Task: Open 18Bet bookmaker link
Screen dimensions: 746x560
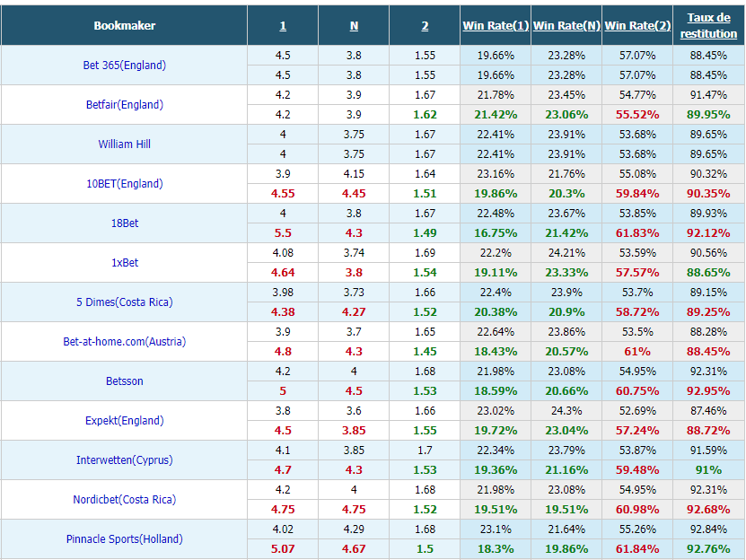Action: (x=124, y=223)
